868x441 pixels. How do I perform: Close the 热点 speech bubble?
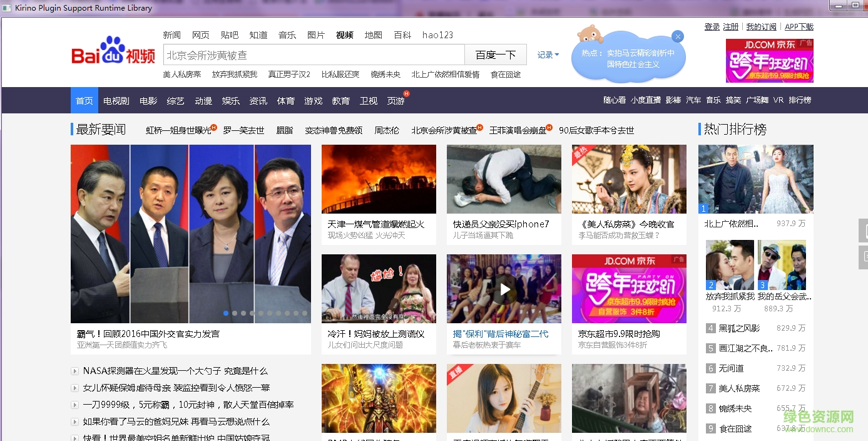click(x=678, y=36)
